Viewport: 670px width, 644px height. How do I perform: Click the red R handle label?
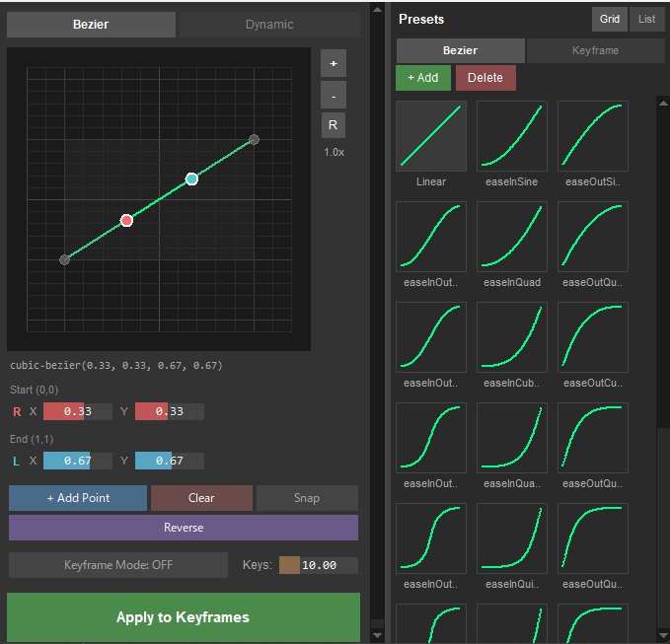coord(17,411)
